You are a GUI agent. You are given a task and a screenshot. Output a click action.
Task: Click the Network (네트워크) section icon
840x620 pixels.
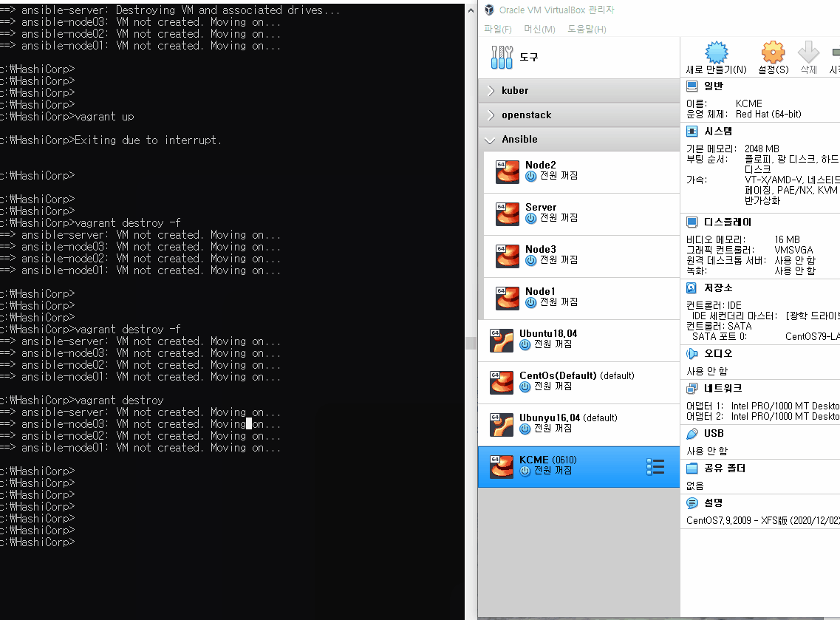(692, 388)
